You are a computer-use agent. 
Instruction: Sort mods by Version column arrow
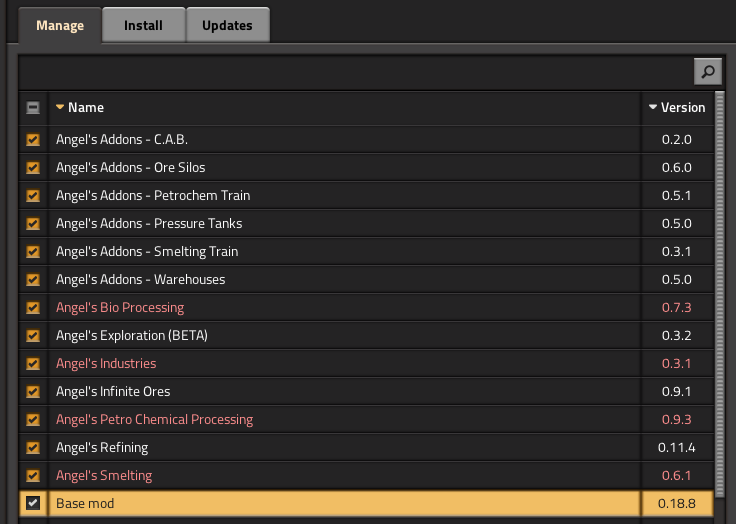click(652, 107)
